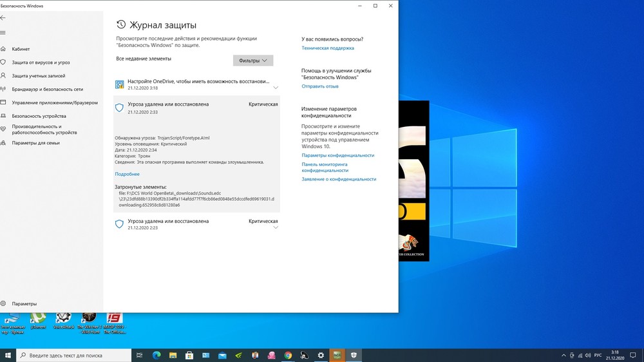The width and height of the screenshot is (644, 362).
Task: Open Панель мониторинга конфиденциальности link
Action: 325,167
